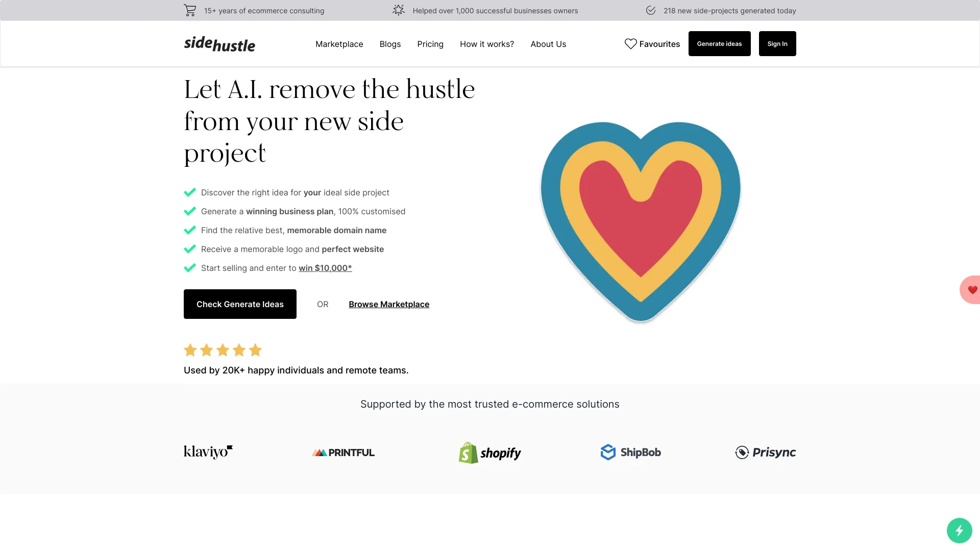Image resolution: width=980 pixels, height=551 pixels.
Task: Click the shopping cart icon in top bar
Action: (189, 10)
